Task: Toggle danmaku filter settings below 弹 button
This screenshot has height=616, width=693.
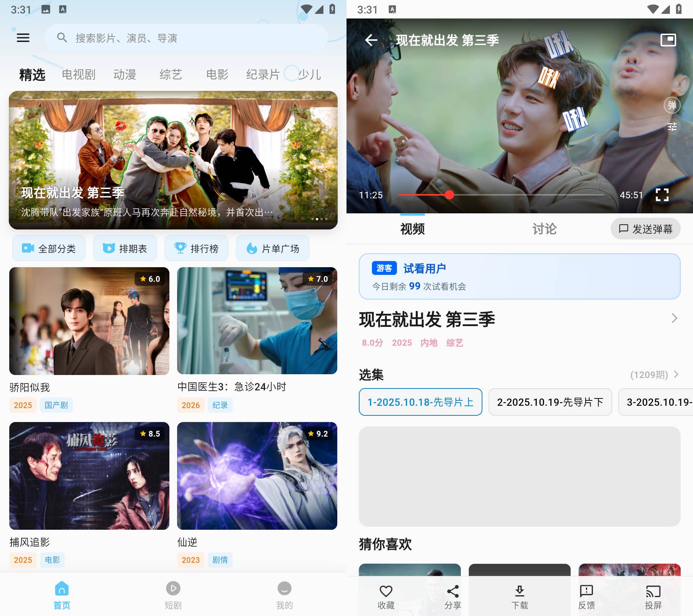Action: pos(672,127)
